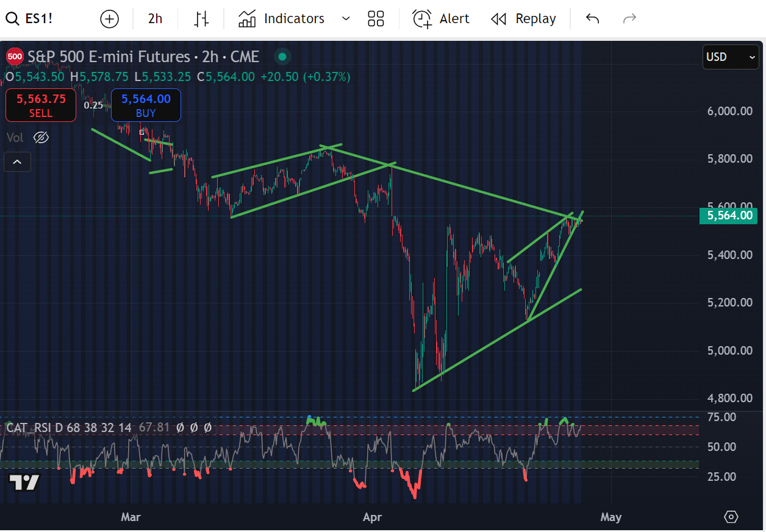Click the SELL 5,563.75 button
This screenshot has height=532, width=766.
41,105
